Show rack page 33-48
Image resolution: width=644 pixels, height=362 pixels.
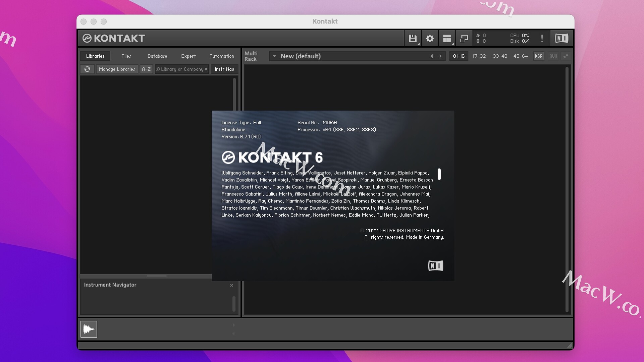click(500, 56)
